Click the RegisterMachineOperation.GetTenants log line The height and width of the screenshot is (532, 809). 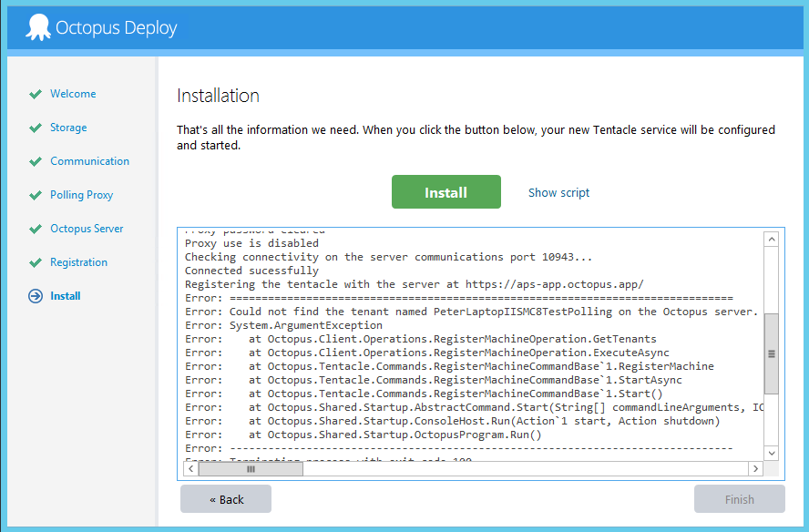(x=421, y=339)
